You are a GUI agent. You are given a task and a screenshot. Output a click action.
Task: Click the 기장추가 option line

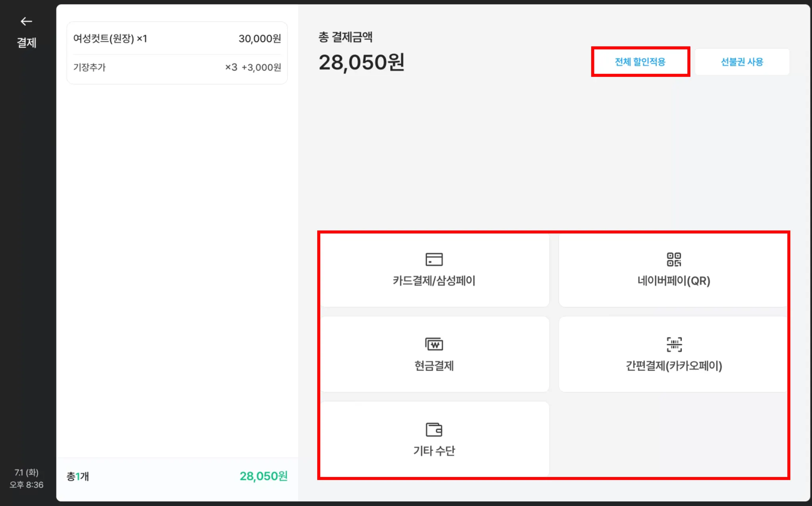coord(177,67)
